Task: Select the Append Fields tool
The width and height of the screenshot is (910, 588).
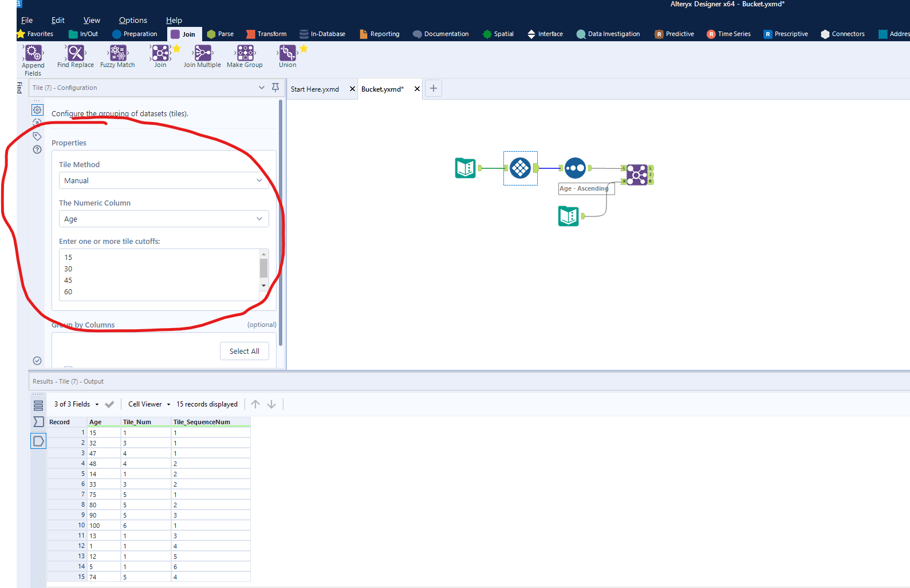Action: coord(33,60)
